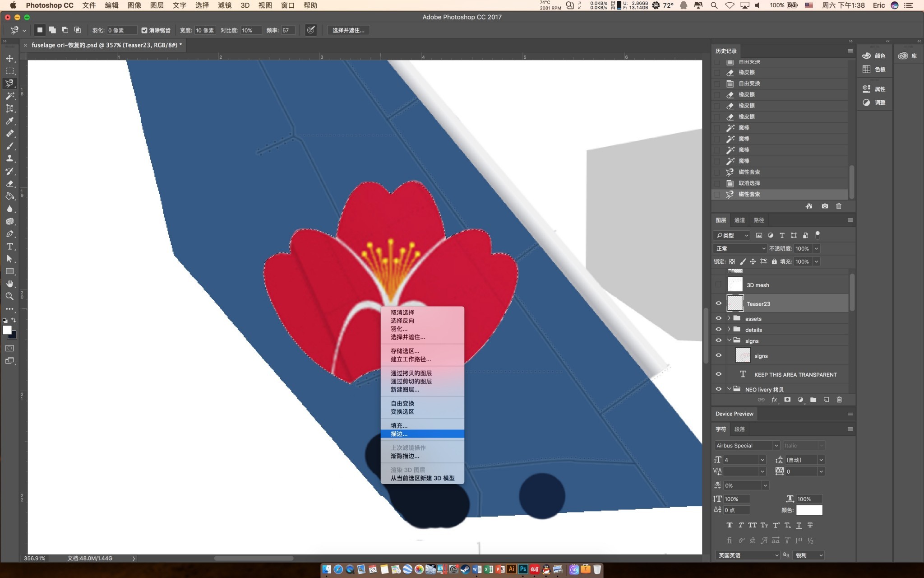This screenshot has height=578, width=924.
Task: Select the Pen tool
Action: [9, 234]
